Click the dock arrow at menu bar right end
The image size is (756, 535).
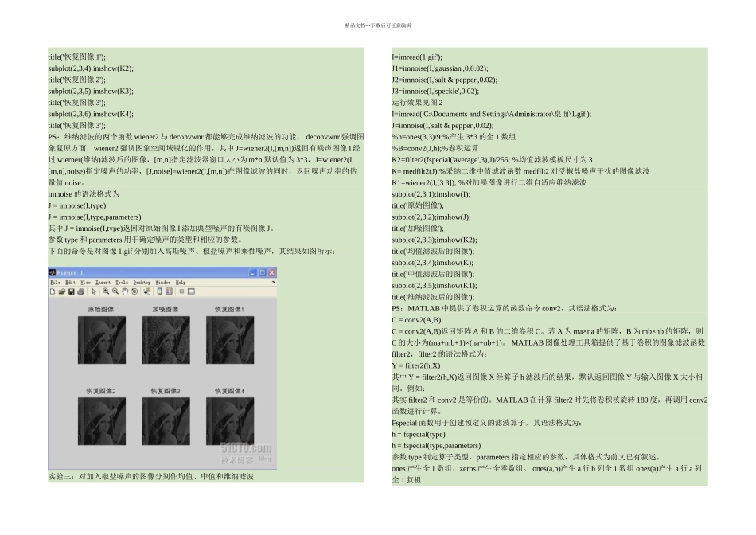pyautogui.click(x=274, y=282)
